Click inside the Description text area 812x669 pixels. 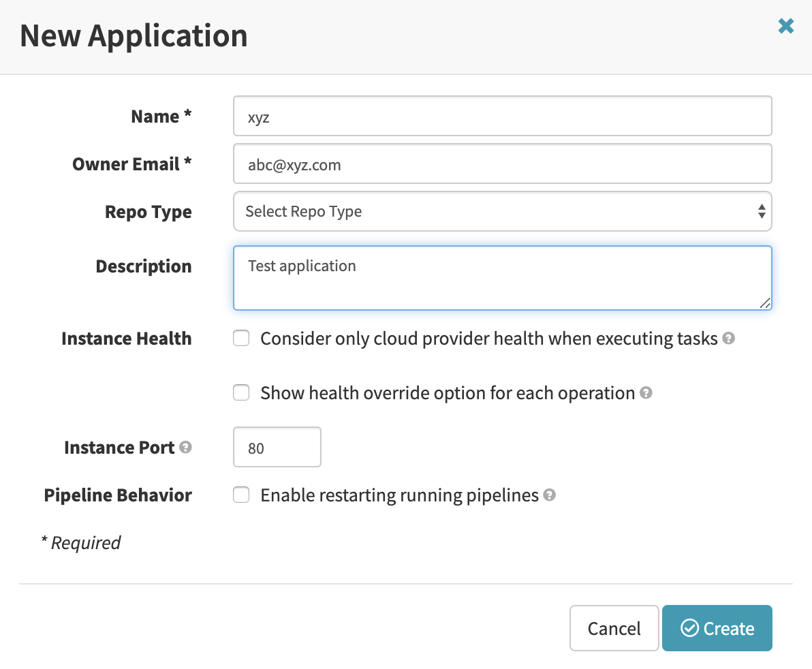click(502, 278)
